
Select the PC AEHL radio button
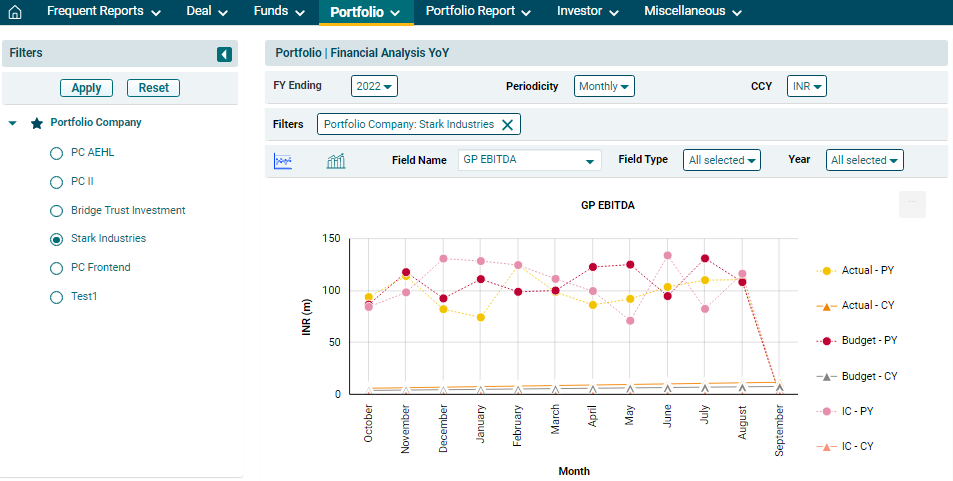pos(57,154)
